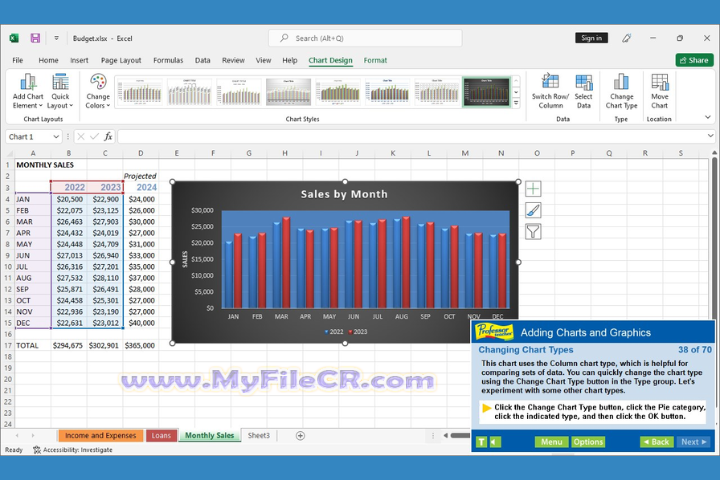720x480 pixels.
Task: Click the Change Chart Type button
Action: [x=621, y=91]
